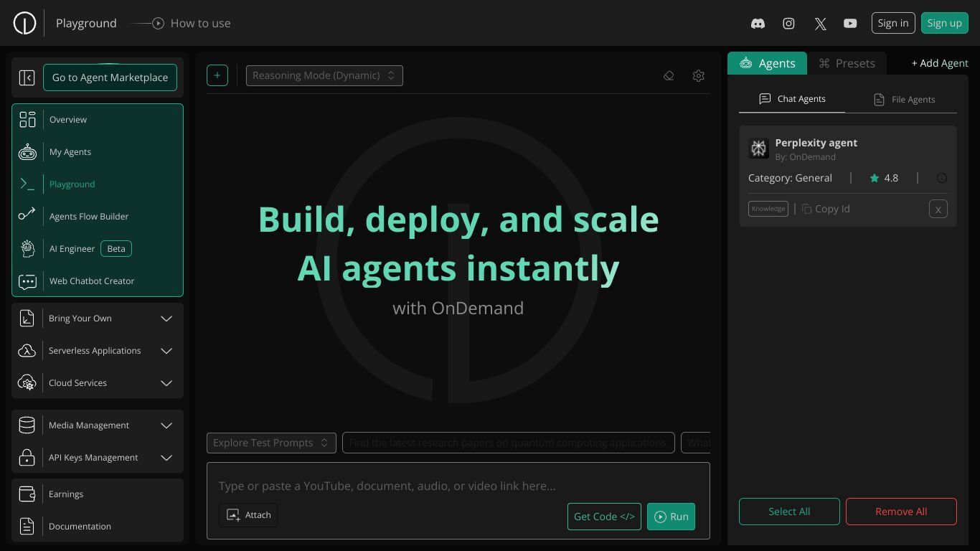Expand Media Management chevron
This screenshot has width=980, height=551.
point(166,425)
